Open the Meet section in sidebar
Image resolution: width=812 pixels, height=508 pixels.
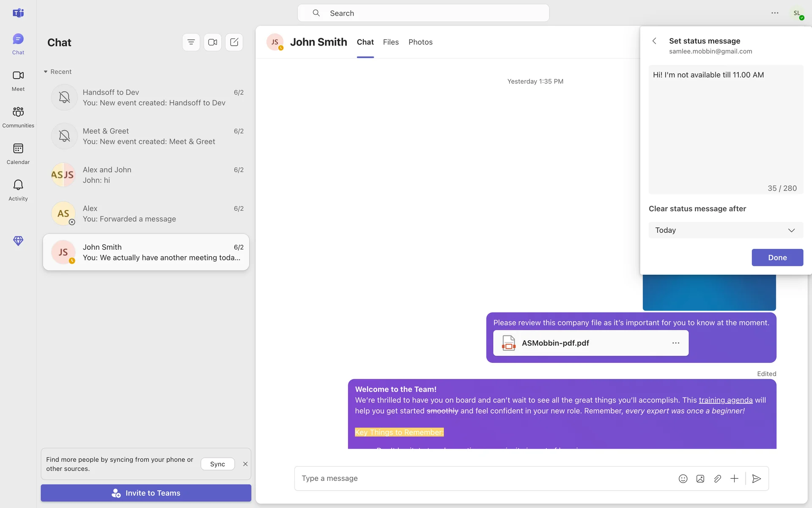(18, 80)
